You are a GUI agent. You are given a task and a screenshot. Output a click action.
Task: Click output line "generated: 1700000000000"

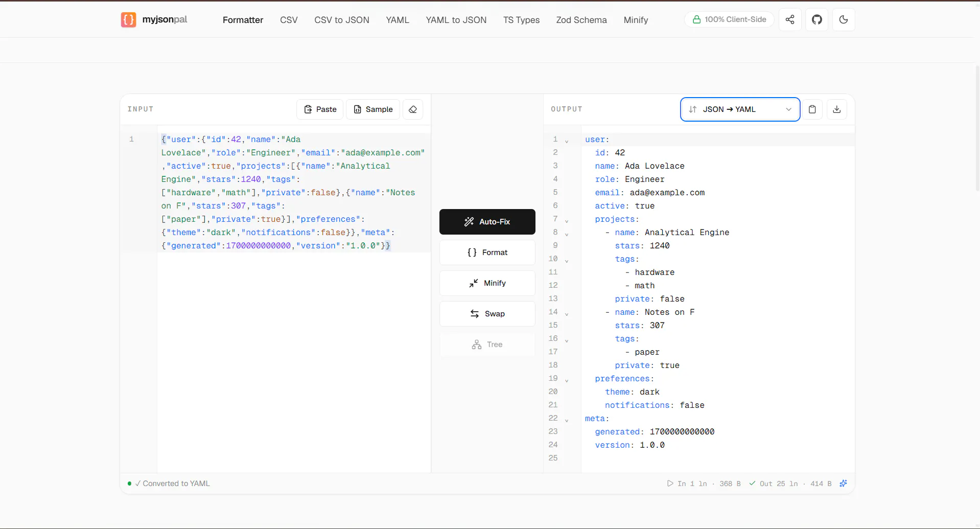(x=655, y=432)
